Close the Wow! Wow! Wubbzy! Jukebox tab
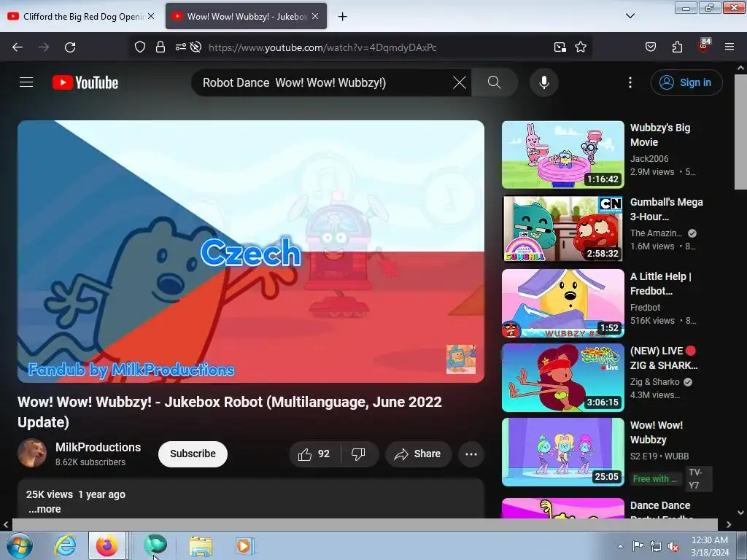The width and height of the screenshot is (747, 560). tap(315, 17)
